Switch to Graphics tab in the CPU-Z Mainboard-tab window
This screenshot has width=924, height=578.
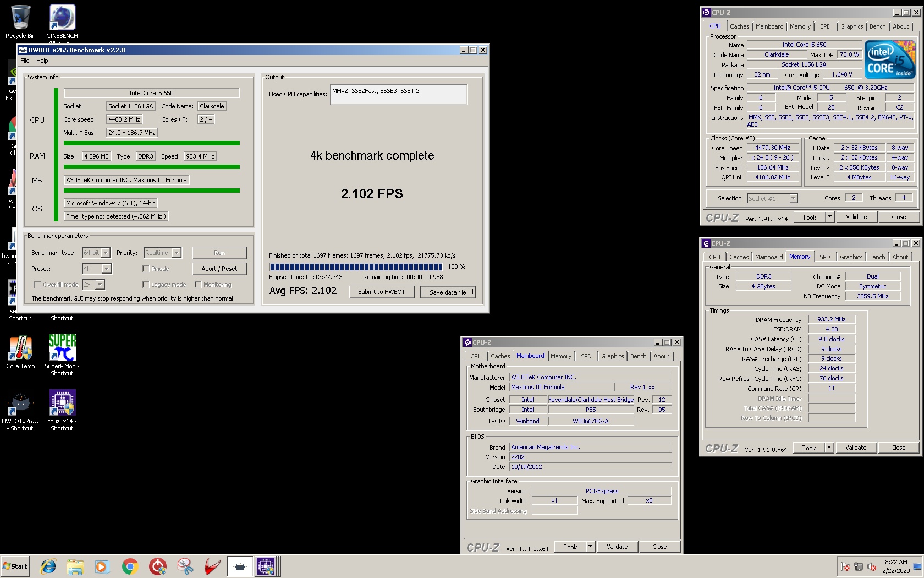pyautogui.click(x=612, y=356)
